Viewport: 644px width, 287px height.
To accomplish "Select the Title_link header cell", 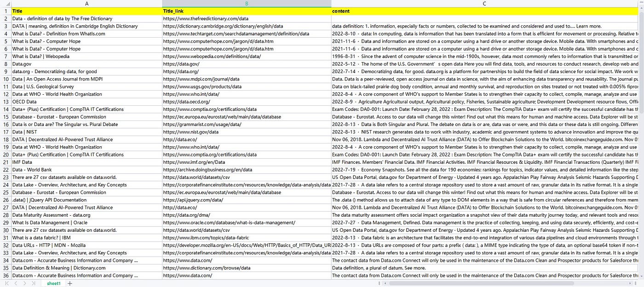I will click(247, 11).
